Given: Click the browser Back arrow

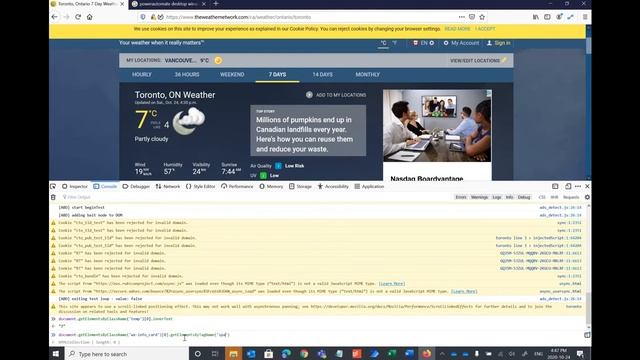Looking at the screenshot, I should [55, 17].
